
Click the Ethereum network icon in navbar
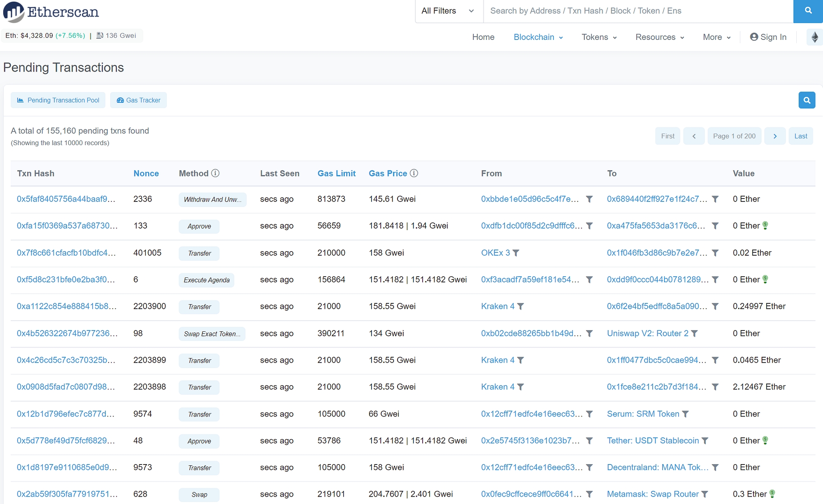coord(814,37)
